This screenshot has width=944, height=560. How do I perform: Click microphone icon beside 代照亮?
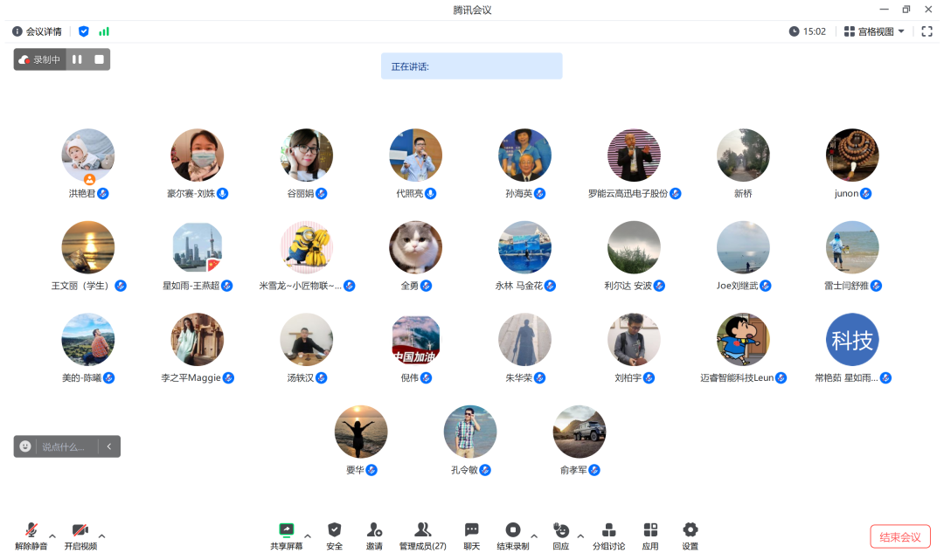[x=430, y=193]
